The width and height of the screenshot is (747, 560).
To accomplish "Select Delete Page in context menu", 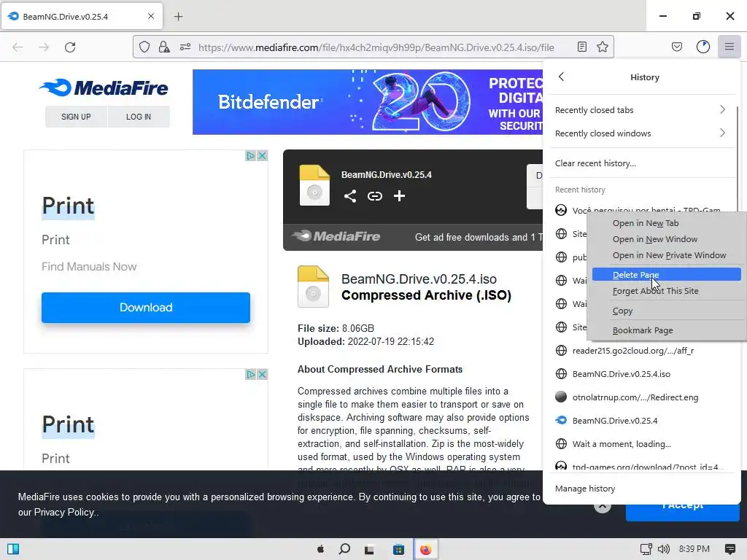I will [666, 274].
